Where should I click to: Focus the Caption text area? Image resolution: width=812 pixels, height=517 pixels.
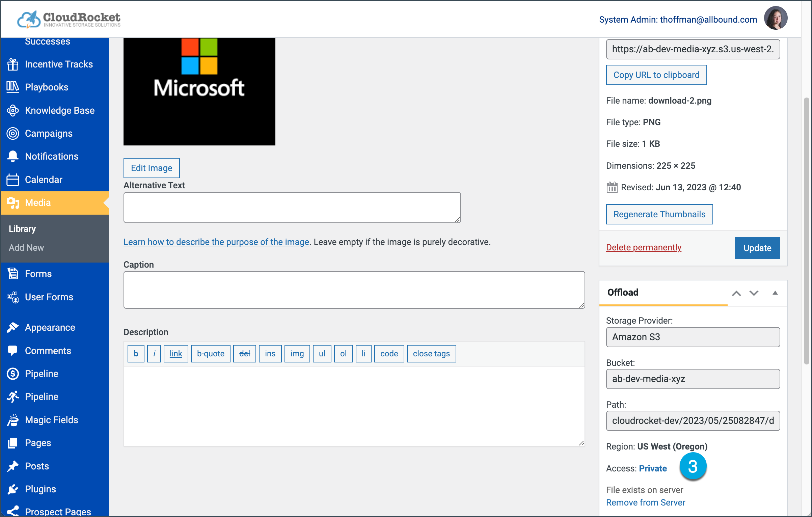tap(354, 290)
